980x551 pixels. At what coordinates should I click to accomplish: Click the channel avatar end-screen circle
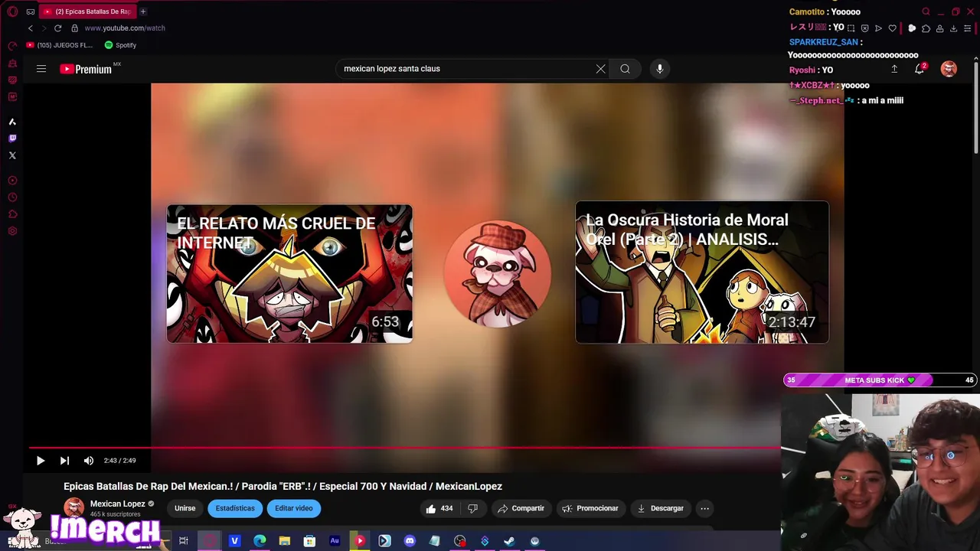498,274
